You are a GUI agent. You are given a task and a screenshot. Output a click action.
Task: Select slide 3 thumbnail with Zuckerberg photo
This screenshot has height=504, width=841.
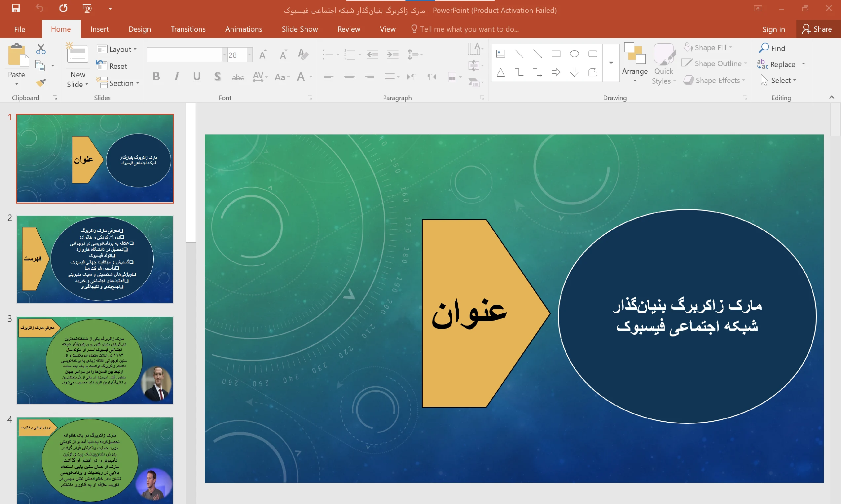pos(95,360)
